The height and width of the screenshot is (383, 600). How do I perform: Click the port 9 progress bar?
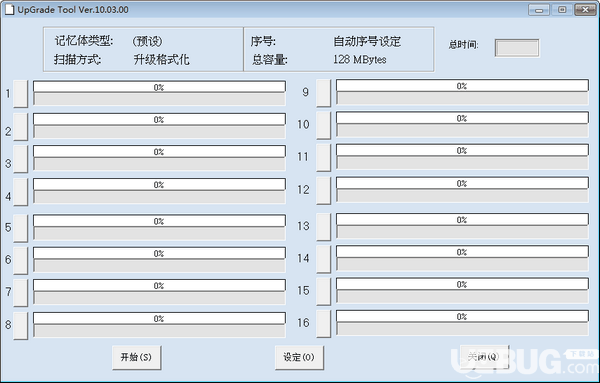click(462, 86)
